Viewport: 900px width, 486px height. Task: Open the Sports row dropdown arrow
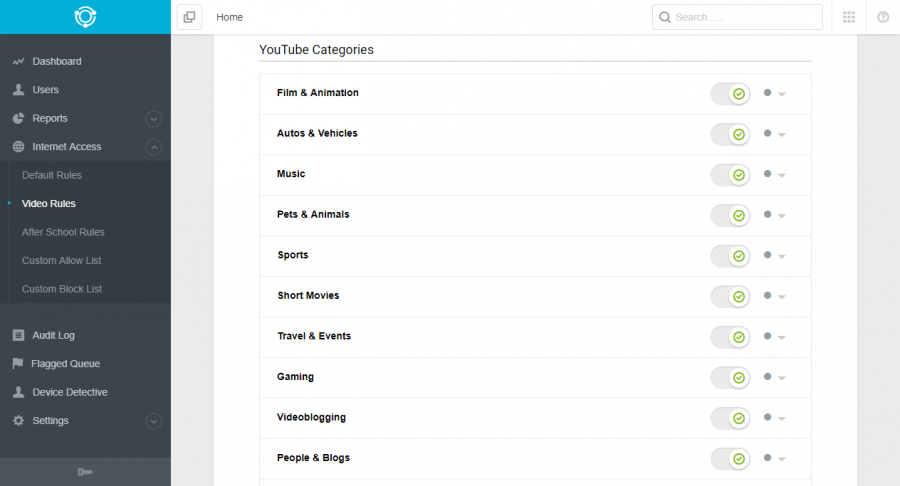pos(782,256)
